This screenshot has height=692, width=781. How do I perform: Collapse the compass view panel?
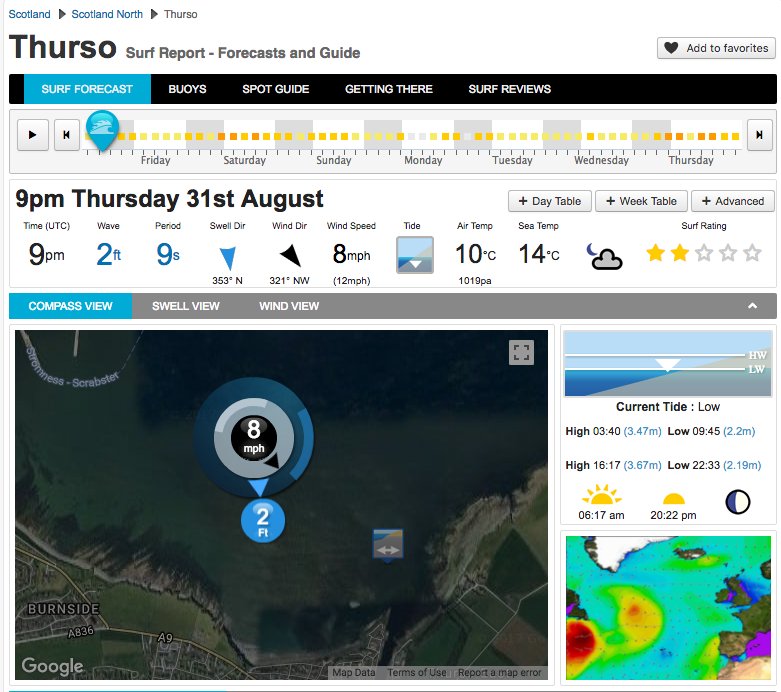(753, 306)
